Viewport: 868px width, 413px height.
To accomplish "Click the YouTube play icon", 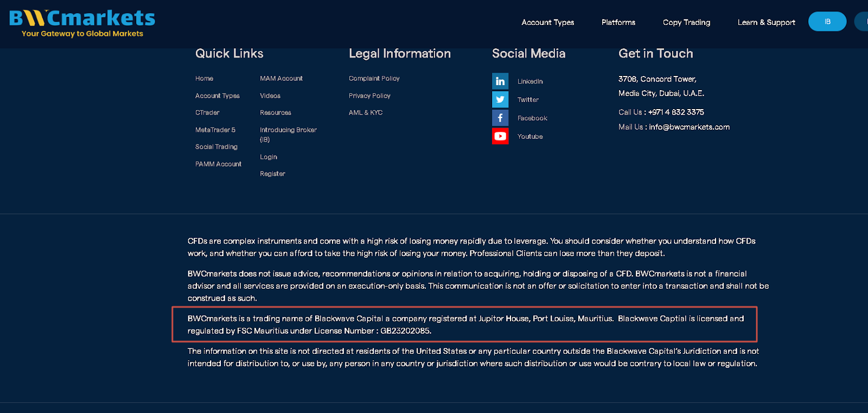I will pos(500,136).
